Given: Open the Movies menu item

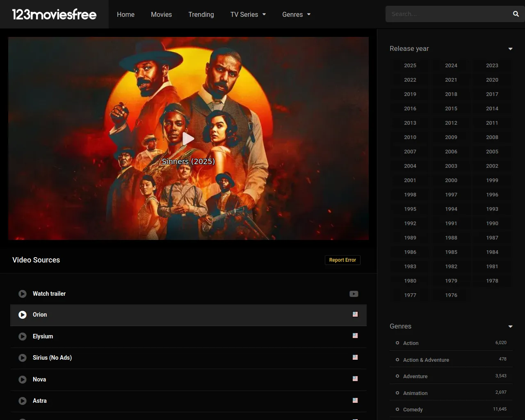Looking at the screenshot, I should tap(161, 14).
